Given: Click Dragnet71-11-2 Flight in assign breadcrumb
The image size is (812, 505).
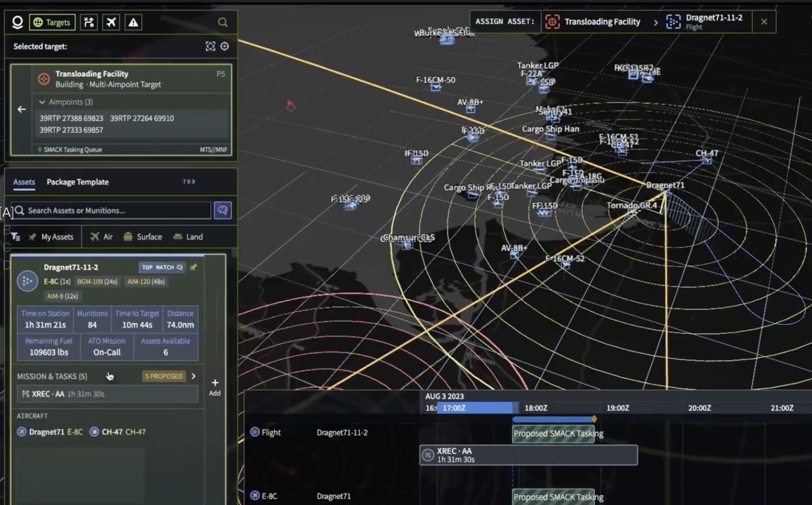Looking at the screenshot, I should [705, 22].
